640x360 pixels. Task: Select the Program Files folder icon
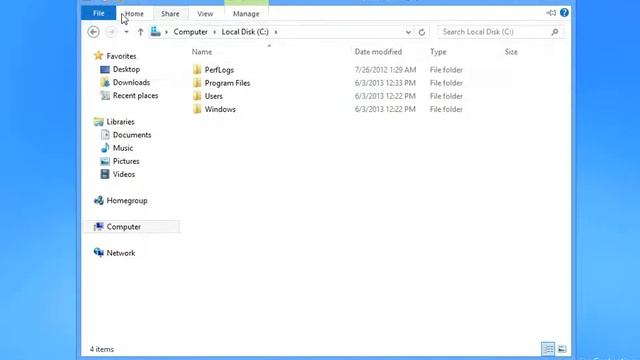pyautogui.click(x=197, y=83)
